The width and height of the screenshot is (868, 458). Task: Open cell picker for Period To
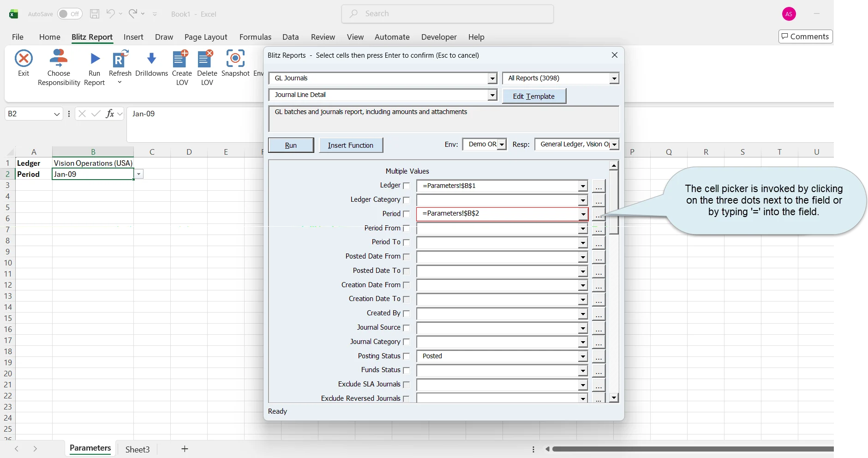click(599, 243)
